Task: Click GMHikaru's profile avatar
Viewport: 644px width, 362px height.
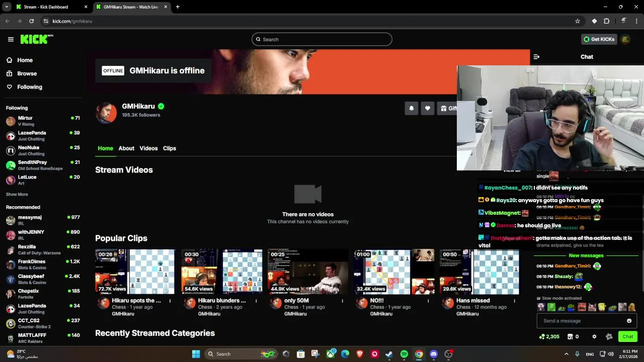Action: (x=106, y=113)
